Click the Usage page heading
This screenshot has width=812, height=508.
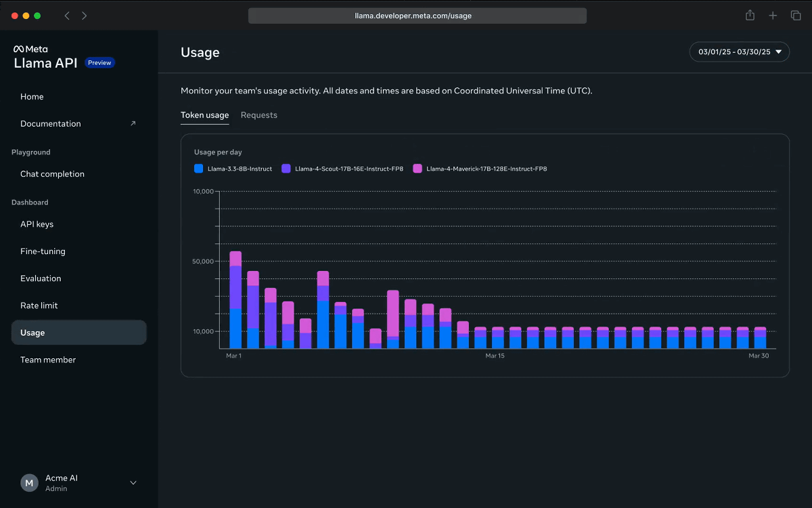[200, 52]
